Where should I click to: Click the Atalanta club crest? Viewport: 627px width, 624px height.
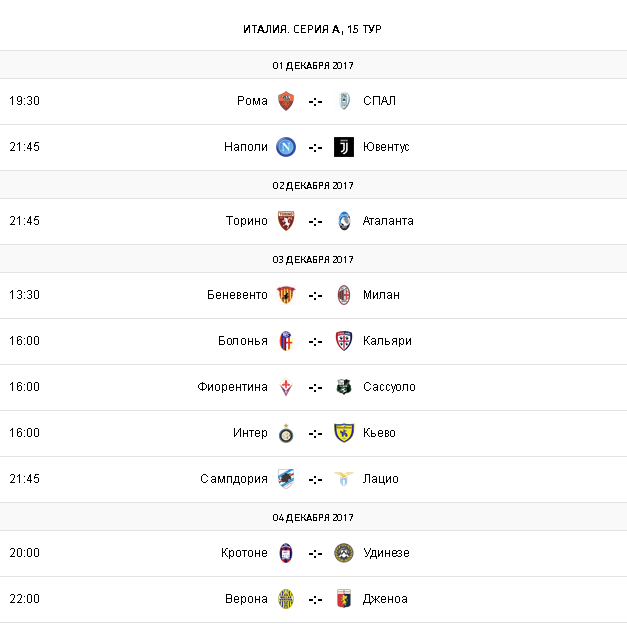pyautogui.click(x=344, y=221)
